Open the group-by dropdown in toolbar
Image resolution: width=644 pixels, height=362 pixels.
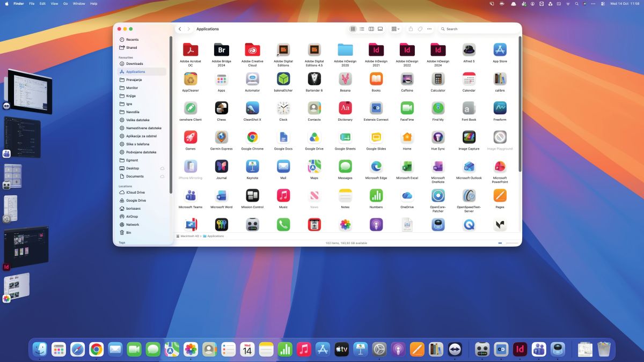click(x=395, y=29)
